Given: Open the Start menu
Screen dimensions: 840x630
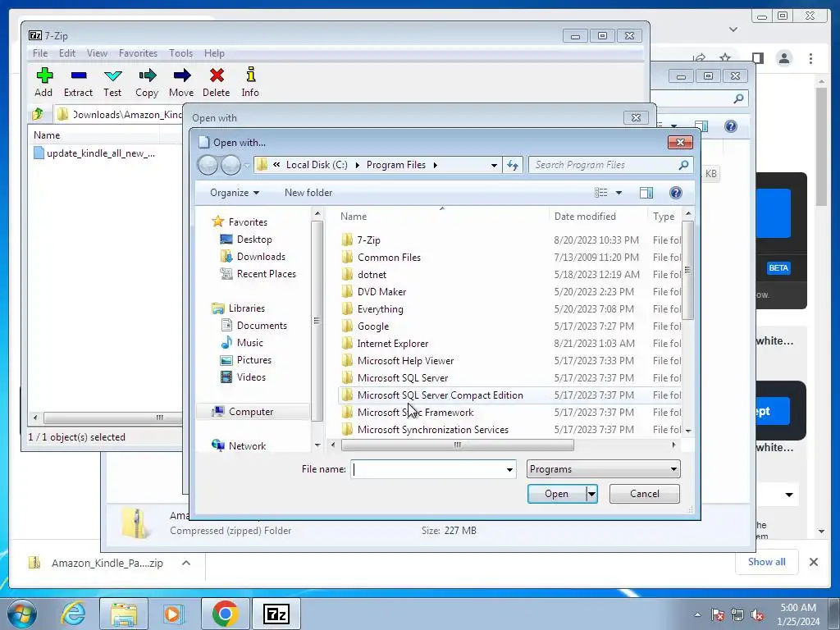Looking at the screenshot, I should click(x=21, y=614).
